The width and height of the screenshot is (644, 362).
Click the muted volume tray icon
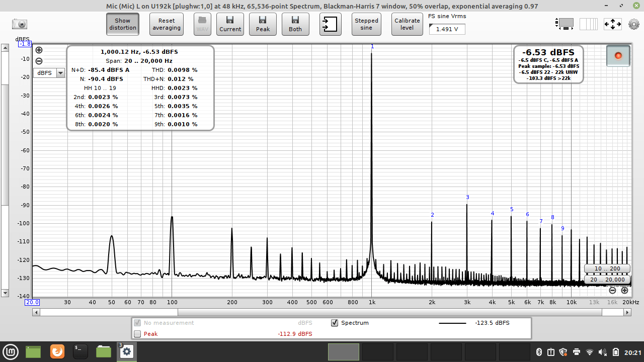coord(603,352)
